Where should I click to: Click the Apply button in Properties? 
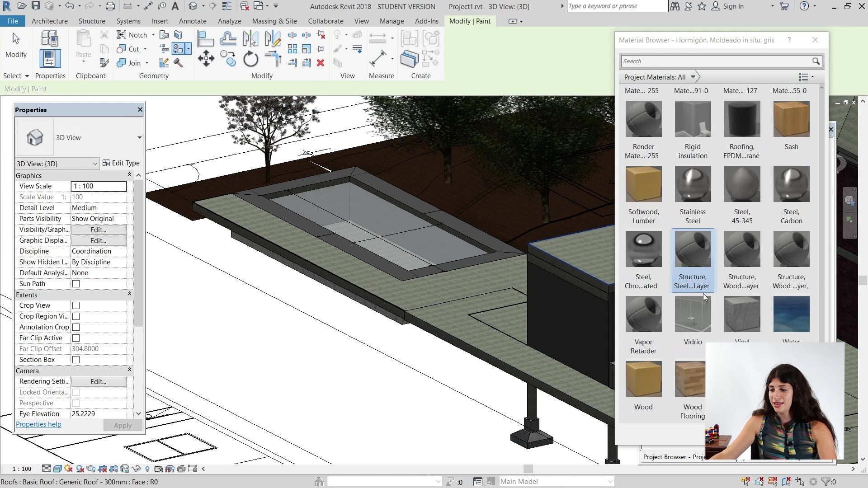click(122, 425)
